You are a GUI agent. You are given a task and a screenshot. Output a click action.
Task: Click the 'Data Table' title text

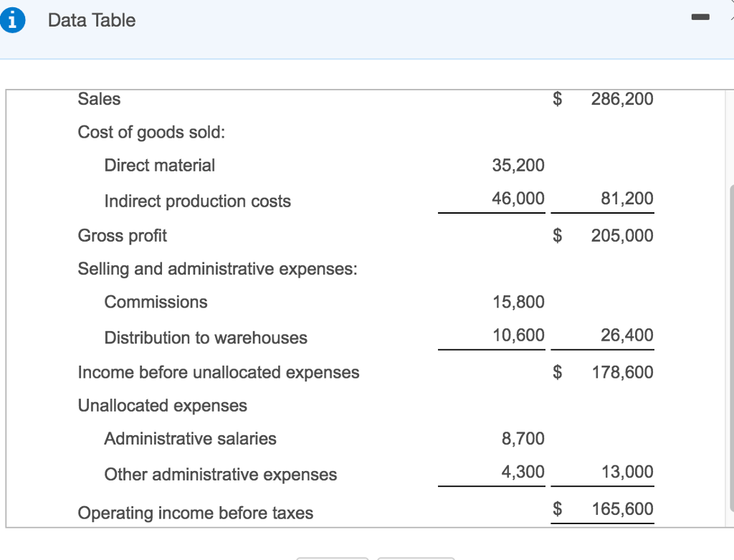pyautogui.click(x=92, y=20)
